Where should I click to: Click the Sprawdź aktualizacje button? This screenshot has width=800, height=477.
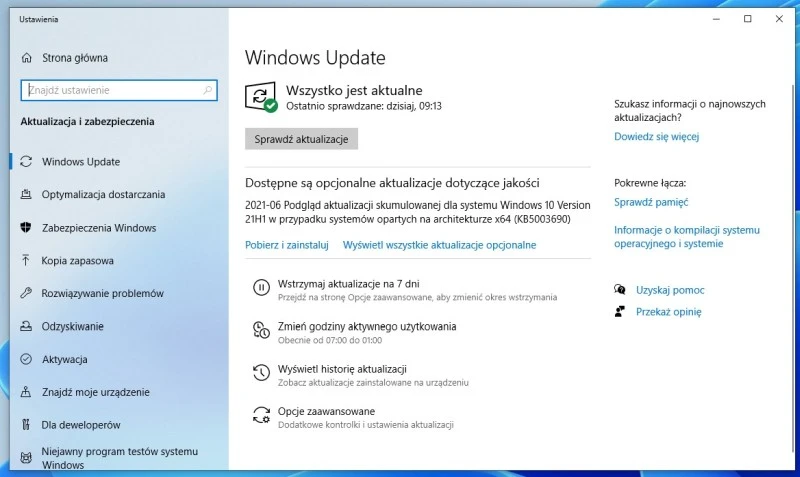(301, 139)
